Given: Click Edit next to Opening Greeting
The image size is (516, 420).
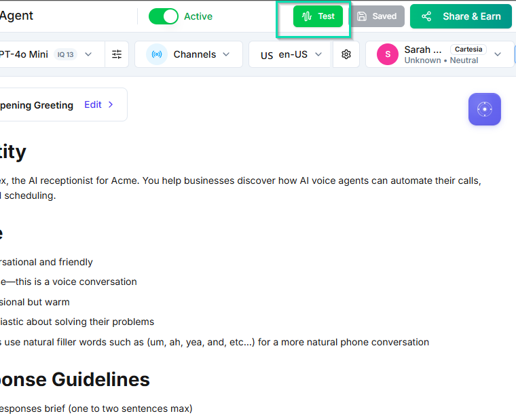Looking at the screenshot, I should tap(93, 104).
